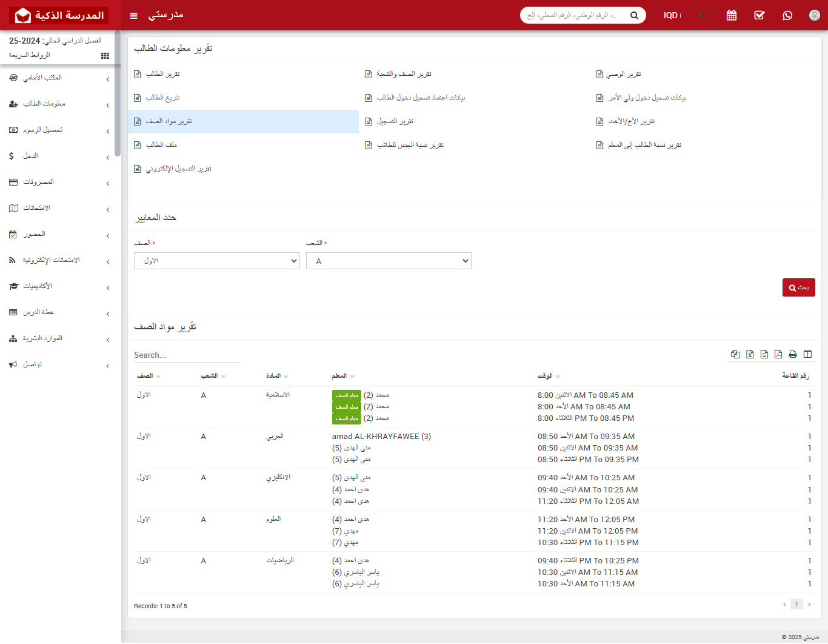Click the table Search field

[x=187, y=355]
